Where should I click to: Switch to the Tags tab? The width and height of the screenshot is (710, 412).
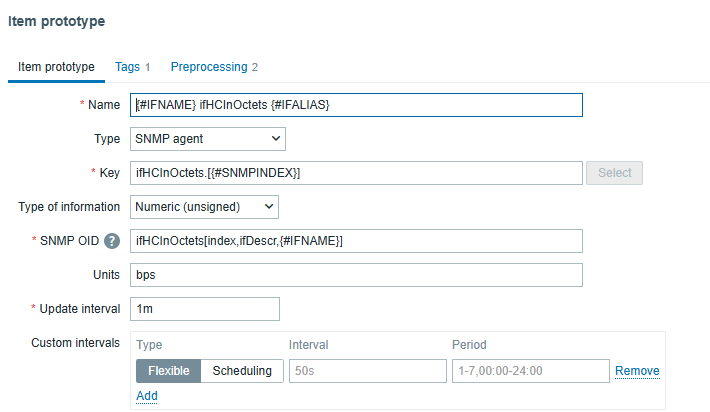132,67
